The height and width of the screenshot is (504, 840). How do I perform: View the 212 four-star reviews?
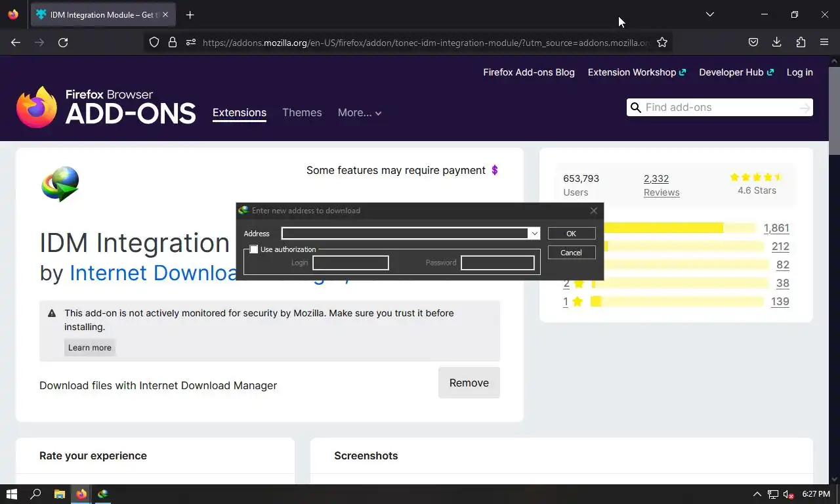pos(780,247)
